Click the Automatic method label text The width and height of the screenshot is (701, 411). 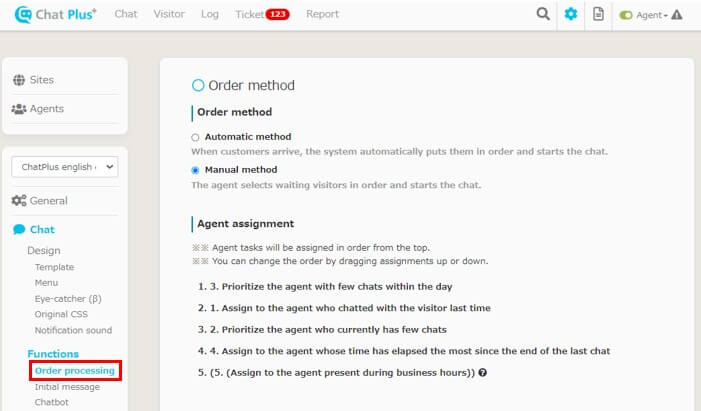pyautogui.click(x=248, y=137)
